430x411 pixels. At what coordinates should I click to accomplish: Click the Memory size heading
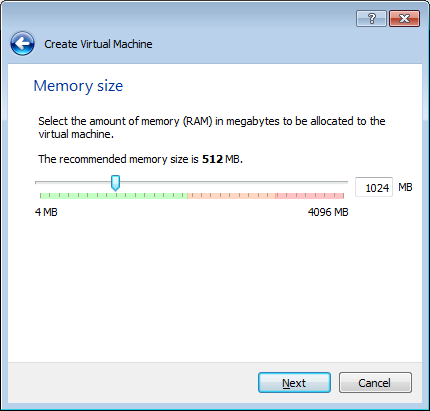click(78, 86)
